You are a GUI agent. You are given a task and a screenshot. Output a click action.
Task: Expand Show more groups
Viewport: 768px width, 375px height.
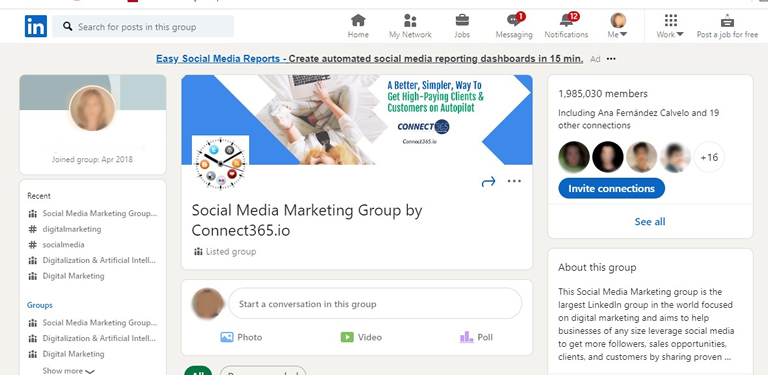click(x=69, y=371)
